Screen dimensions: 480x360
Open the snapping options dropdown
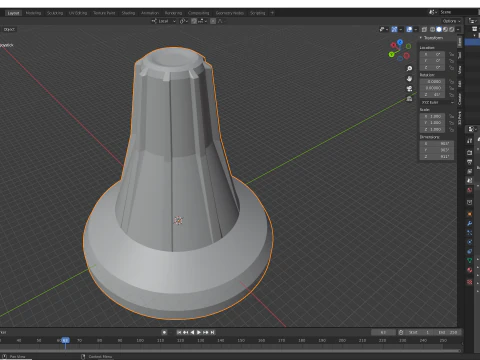[x=203, y=21]
